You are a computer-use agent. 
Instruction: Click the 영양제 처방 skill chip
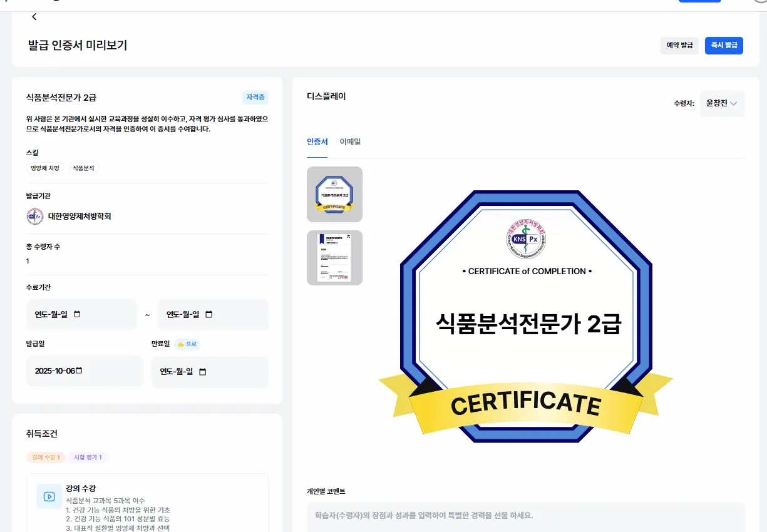tap(45, 168)
